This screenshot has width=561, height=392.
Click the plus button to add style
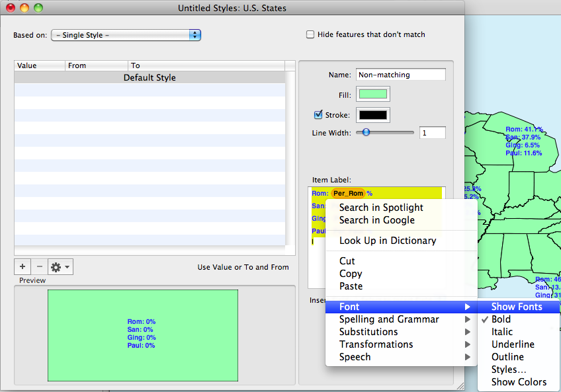(x=22, y=266)
